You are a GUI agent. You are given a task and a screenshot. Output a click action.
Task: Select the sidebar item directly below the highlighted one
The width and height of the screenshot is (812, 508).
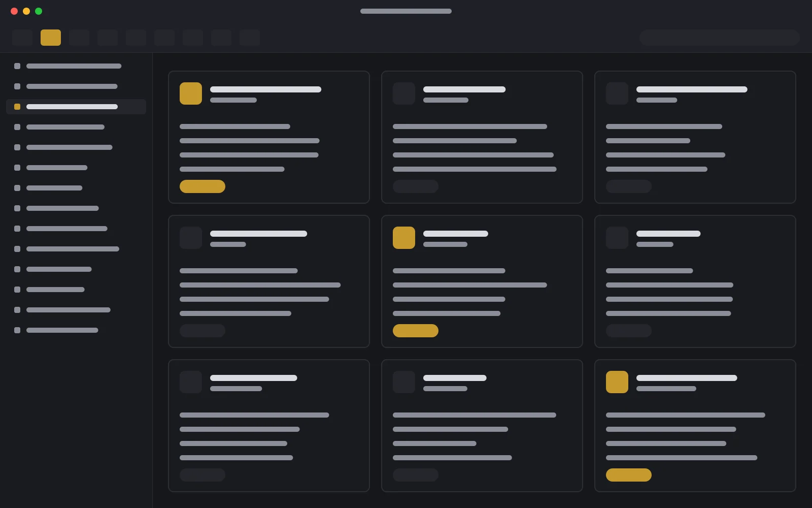point(76,127)
